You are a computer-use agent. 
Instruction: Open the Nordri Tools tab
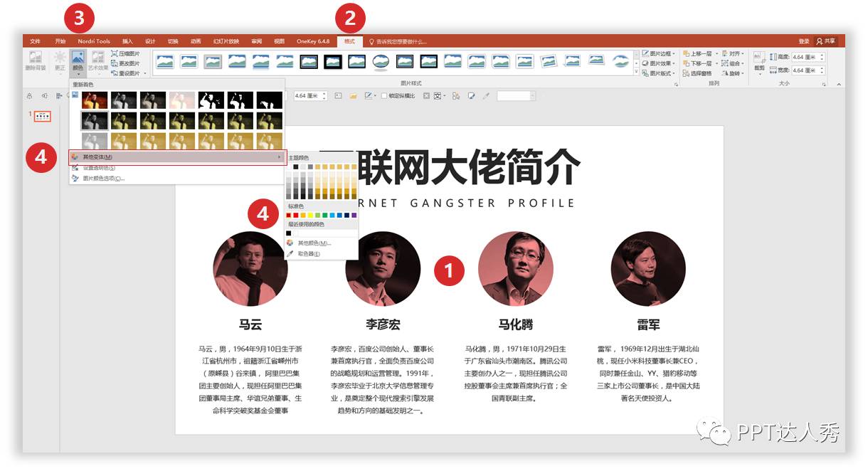[94, 41]
